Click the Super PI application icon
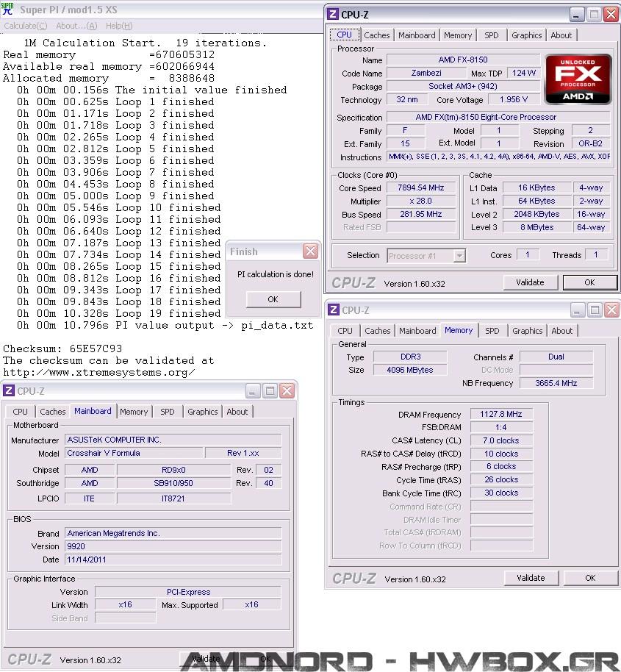 [7, 10]
